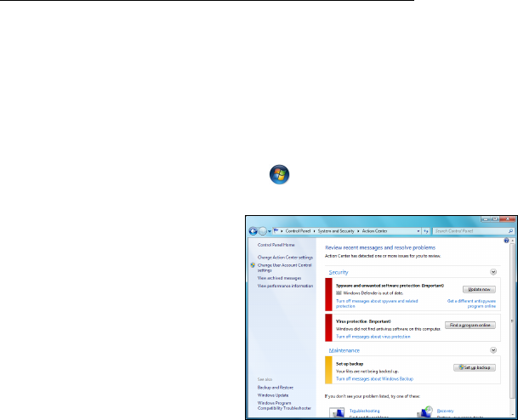Image resolution: width=518 pixels, height=420 pixels.
Task: Expand the arrow after System and Security breadcrumb
Action: point(358,231)
